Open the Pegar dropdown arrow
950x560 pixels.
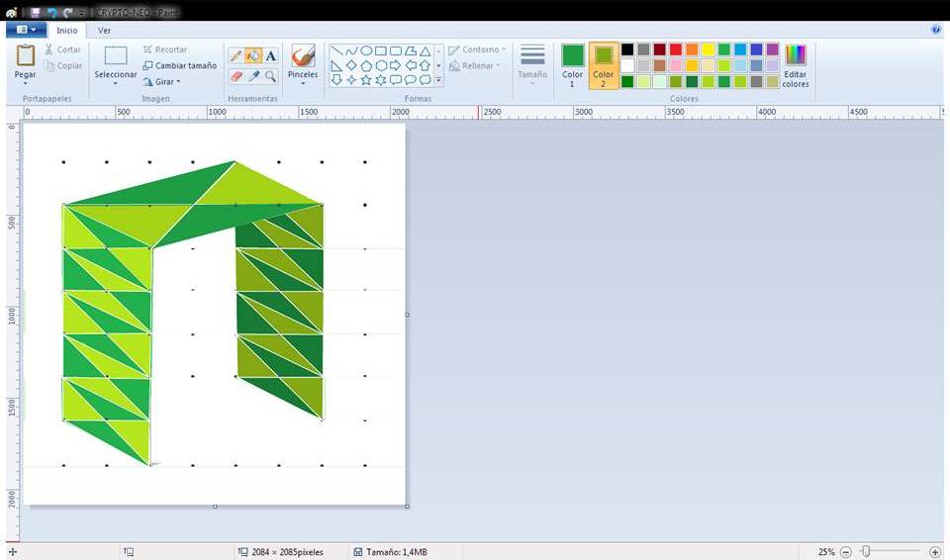pos(25,83)
